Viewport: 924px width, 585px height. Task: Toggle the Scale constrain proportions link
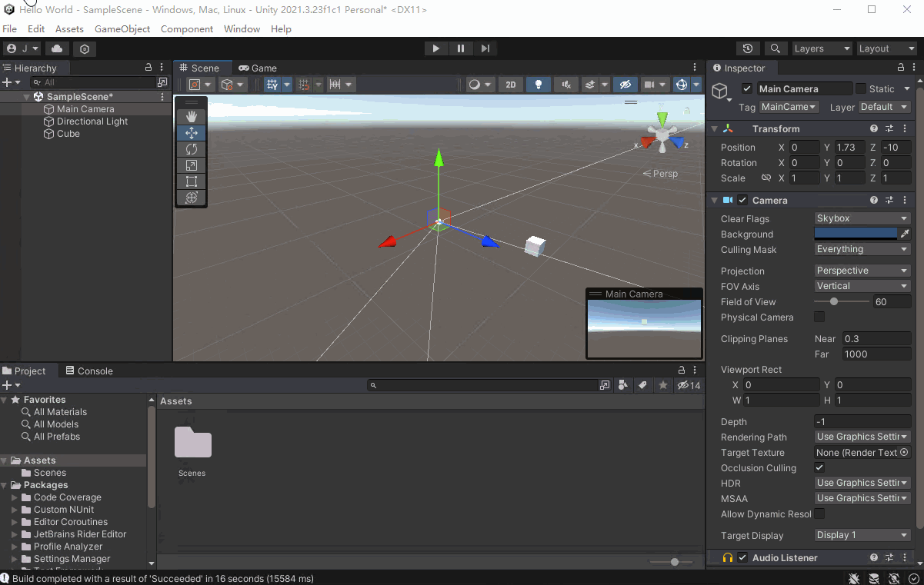pos(766,178)
